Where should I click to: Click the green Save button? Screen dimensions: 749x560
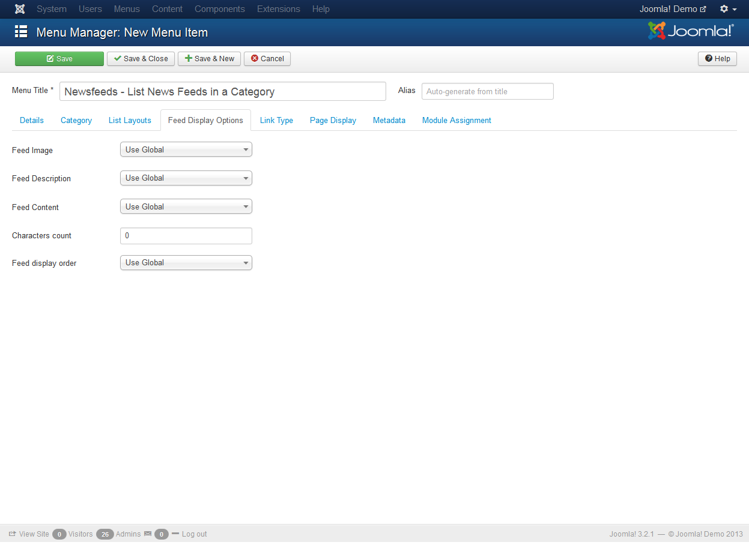point(59,59)
